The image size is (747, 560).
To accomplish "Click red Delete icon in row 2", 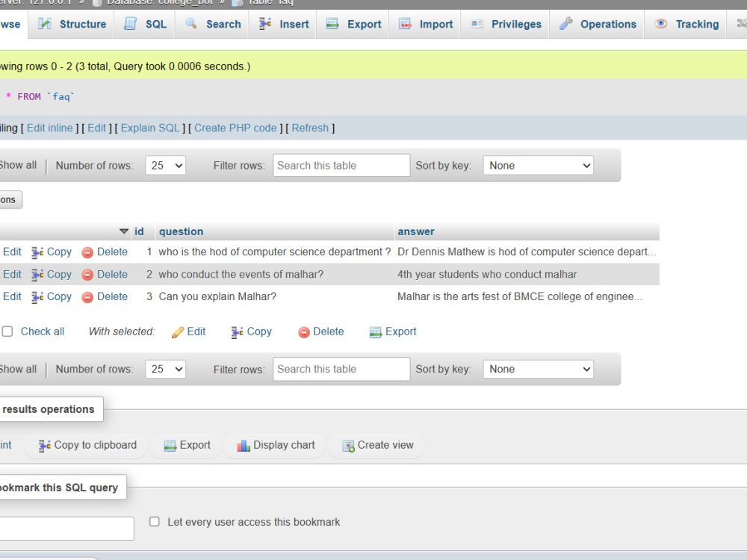I will coord(87,275).
